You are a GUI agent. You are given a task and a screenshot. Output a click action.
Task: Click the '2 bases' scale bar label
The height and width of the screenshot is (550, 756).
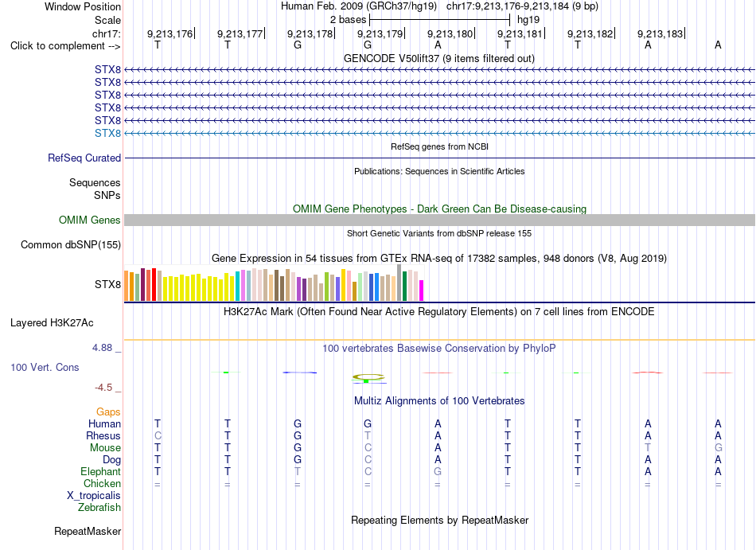[348, 20]
